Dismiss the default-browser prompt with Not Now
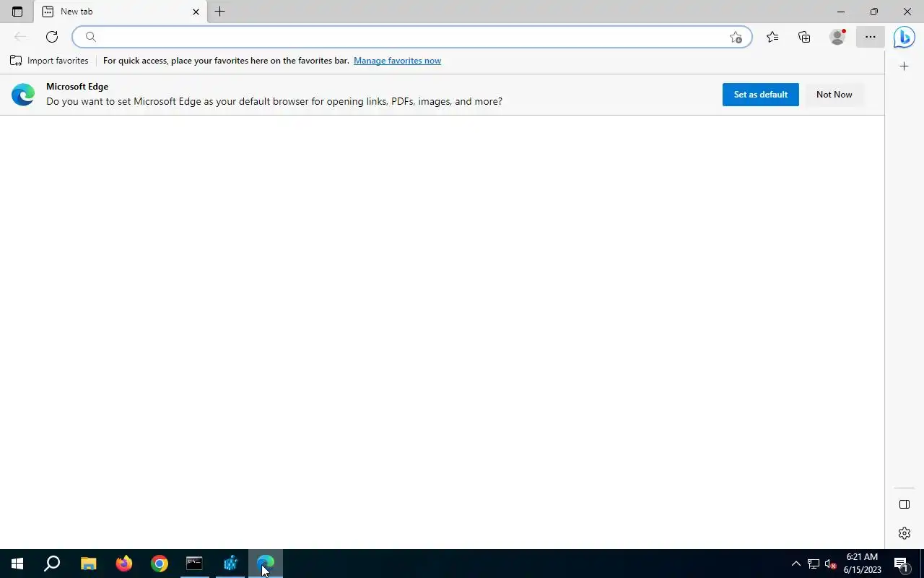The image size is (924, 578). point(834,95)
